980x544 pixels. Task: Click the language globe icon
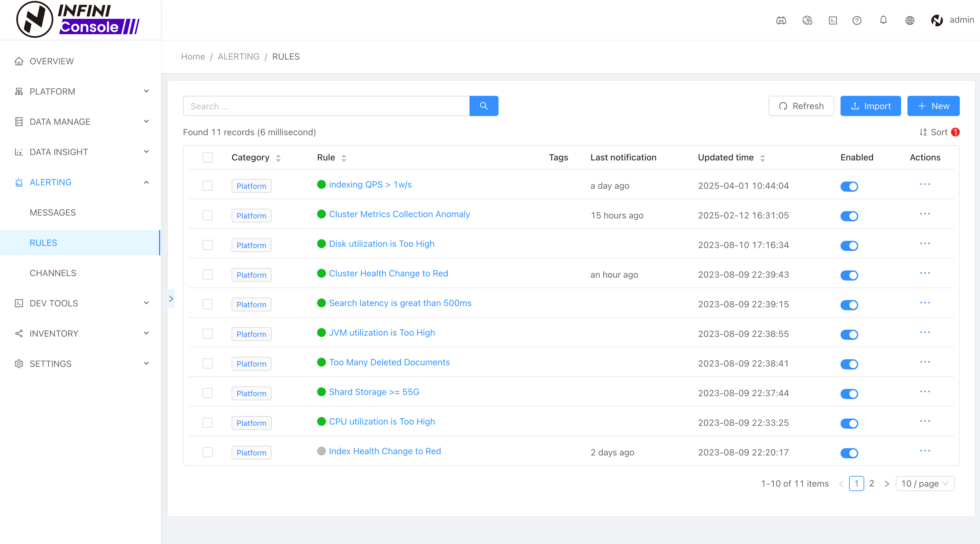[x=910, y=20]
